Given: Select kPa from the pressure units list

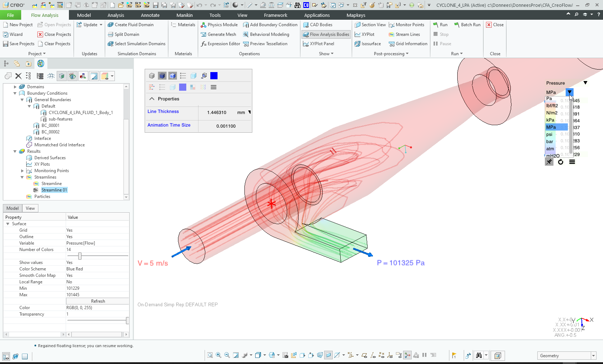Looking at the screenshot, I should (x=550, y=120).
